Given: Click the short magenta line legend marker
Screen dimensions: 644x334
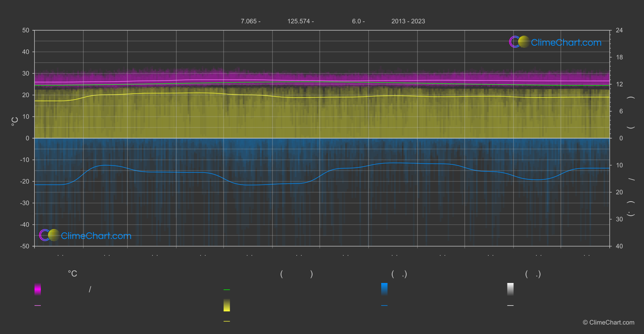Looking at the screenshot, I should [38, 306].
